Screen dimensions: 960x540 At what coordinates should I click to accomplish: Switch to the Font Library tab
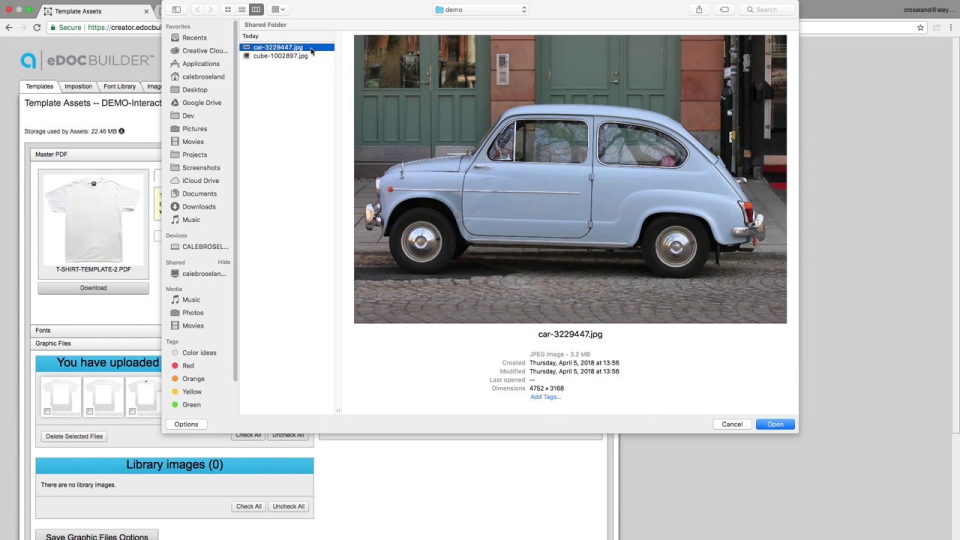point(119,87)
